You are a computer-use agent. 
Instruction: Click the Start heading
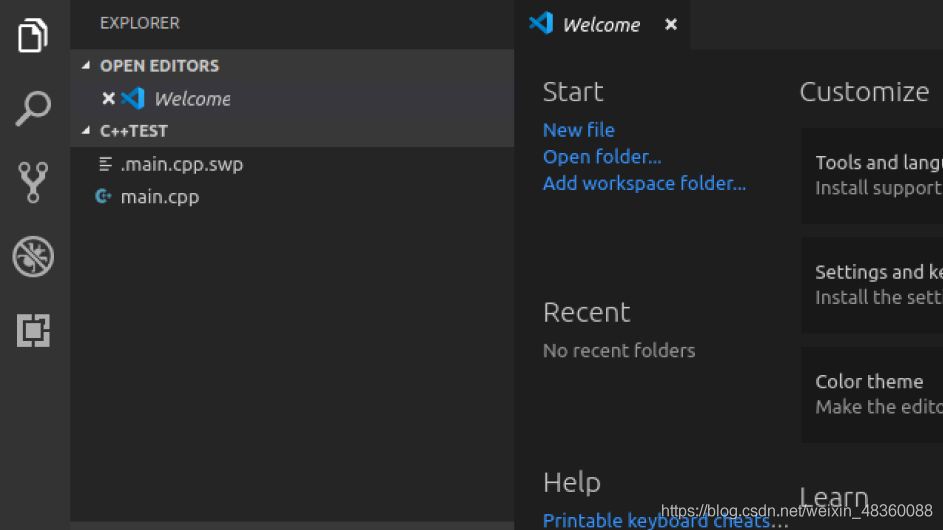(x=573, y=91)
